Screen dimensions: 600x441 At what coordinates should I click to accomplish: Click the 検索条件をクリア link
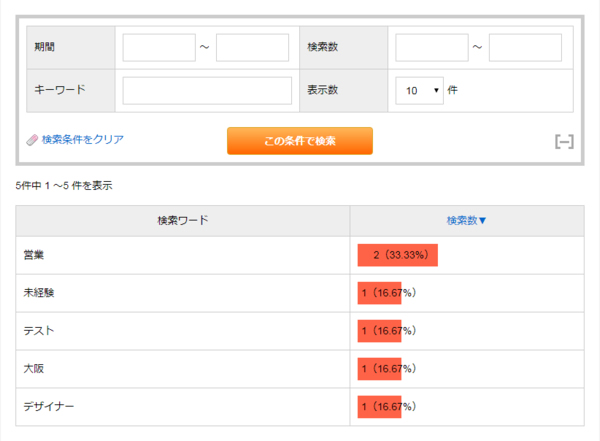(x=82, y=140)
